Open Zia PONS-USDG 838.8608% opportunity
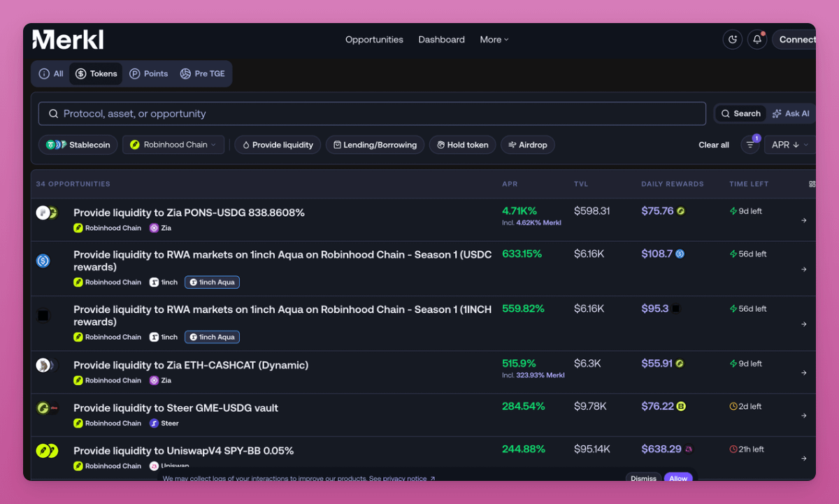 pyautogui.click(x=189, y=213)
